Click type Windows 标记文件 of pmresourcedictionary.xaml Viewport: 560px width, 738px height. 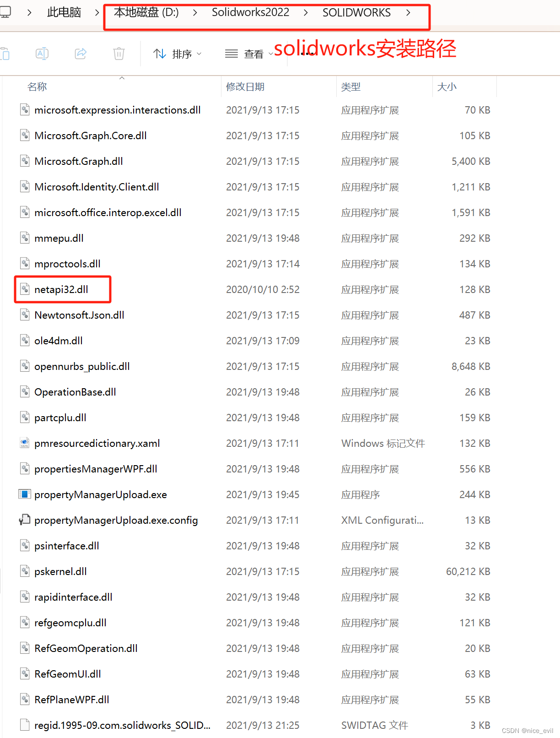[383, 443]
